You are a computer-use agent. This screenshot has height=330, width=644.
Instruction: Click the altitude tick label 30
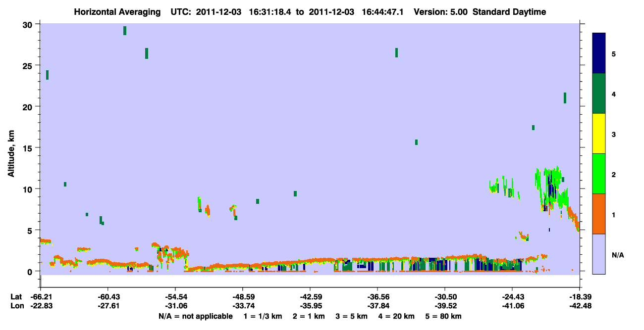(28, 25)
